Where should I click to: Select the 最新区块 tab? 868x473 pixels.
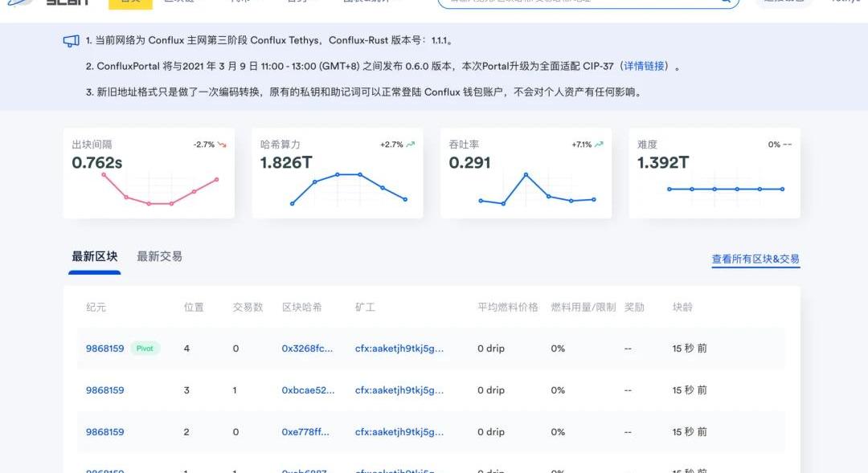click(x=95, y=256)
